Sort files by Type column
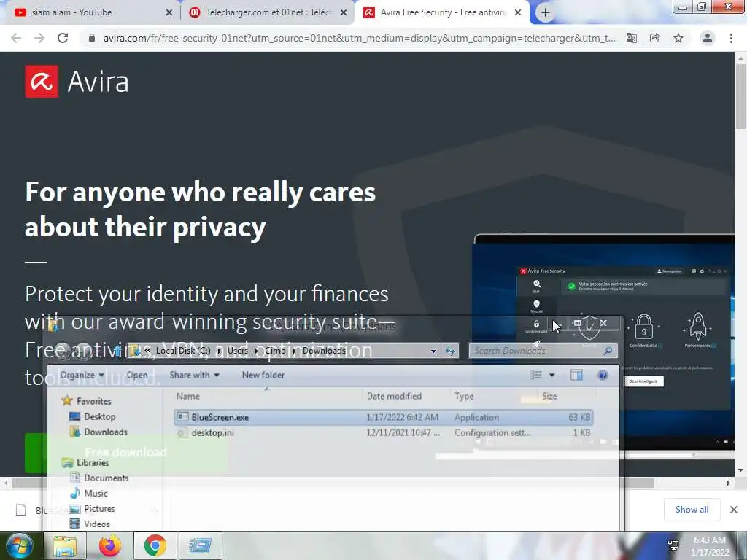Viewport: 747px width, 560px height. [x=464, y=396]
